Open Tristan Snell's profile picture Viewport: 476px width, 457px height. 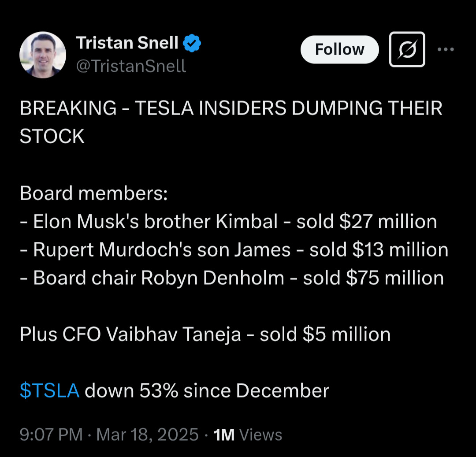pyautogui.click(x=43, y=55)
